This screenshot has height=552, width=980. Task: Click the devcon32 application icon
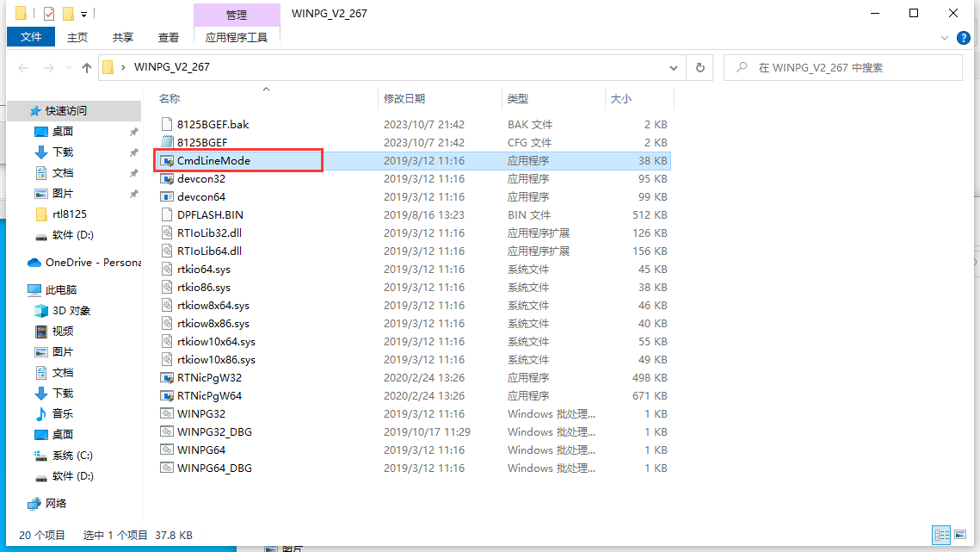[168, 179]
